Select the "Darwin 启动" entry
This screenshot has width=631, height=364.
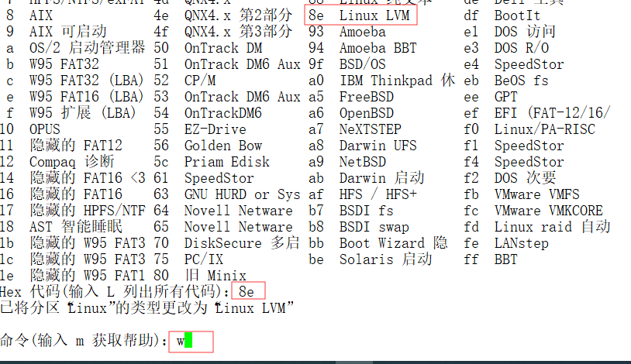[x=382, y=178]
